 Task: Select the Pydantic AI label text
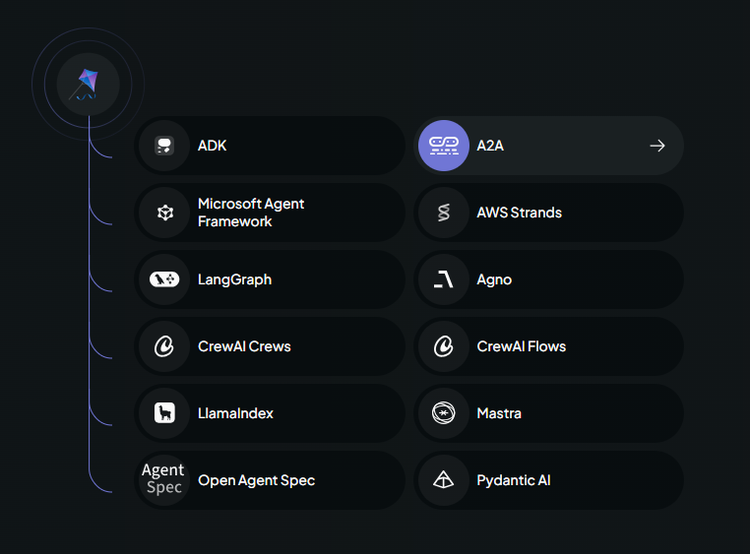pyautogui.click(x=514, y=480)
